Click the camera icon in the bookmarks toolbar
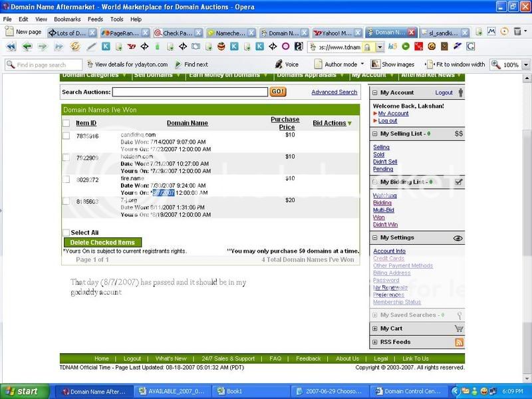532x399 pixels. coord(196,47)
